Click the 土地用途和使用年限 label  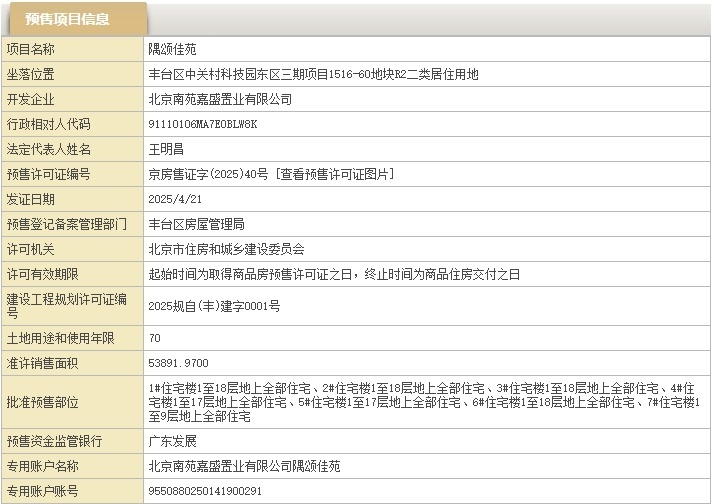point(60,338)
